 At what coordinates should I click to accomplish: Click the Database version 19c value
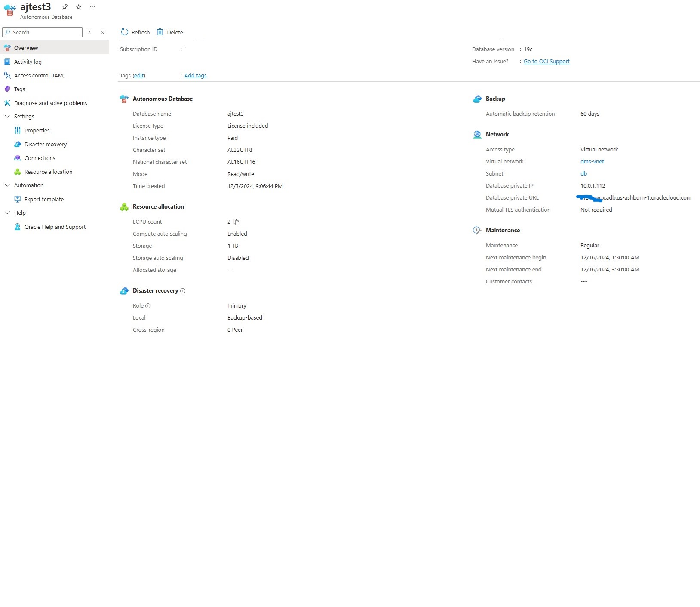coord(528,49)
